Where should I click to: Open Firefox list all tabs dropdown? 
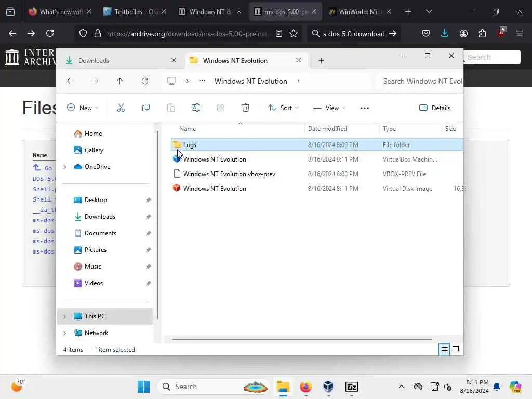[x=429, y=11]
